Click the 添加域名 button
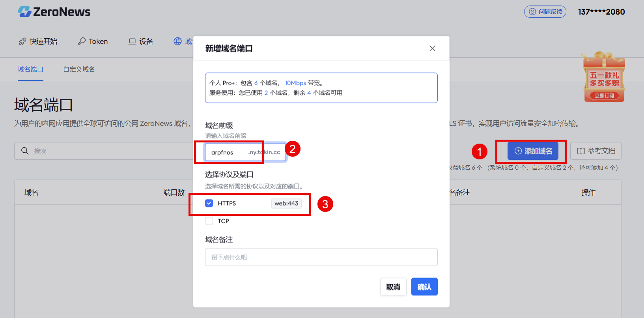The image size is (644, 318). (533, 151)
